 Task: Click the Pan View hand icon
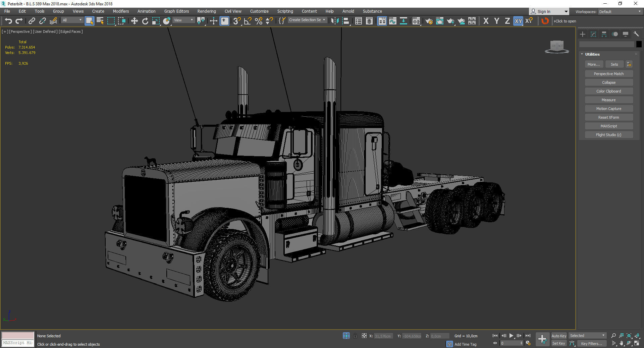[x=621, y=343]
